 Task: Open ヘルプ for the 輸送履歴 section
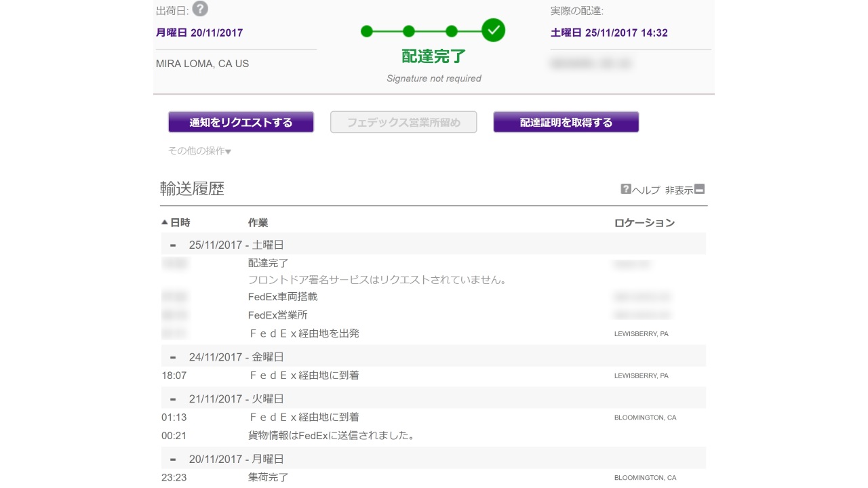coord(640,190)
